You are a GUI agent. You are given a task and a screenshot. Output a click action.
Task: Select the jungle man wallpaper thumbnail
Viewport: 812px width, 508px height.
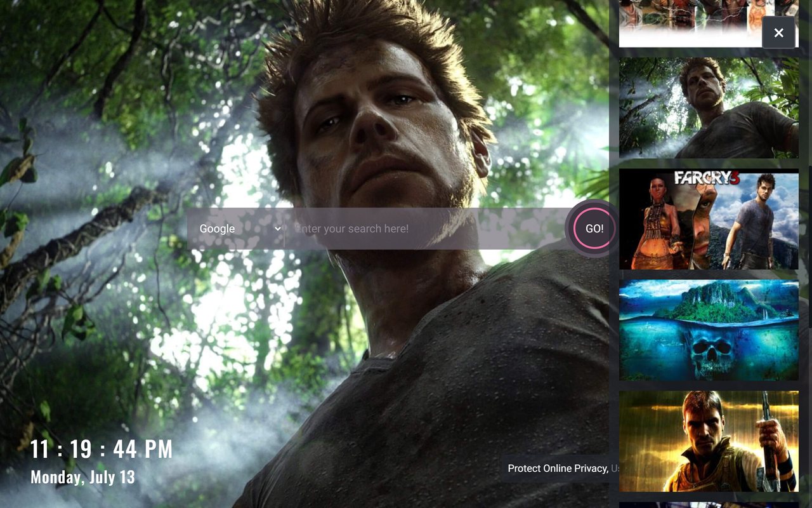tap(709, 108)
